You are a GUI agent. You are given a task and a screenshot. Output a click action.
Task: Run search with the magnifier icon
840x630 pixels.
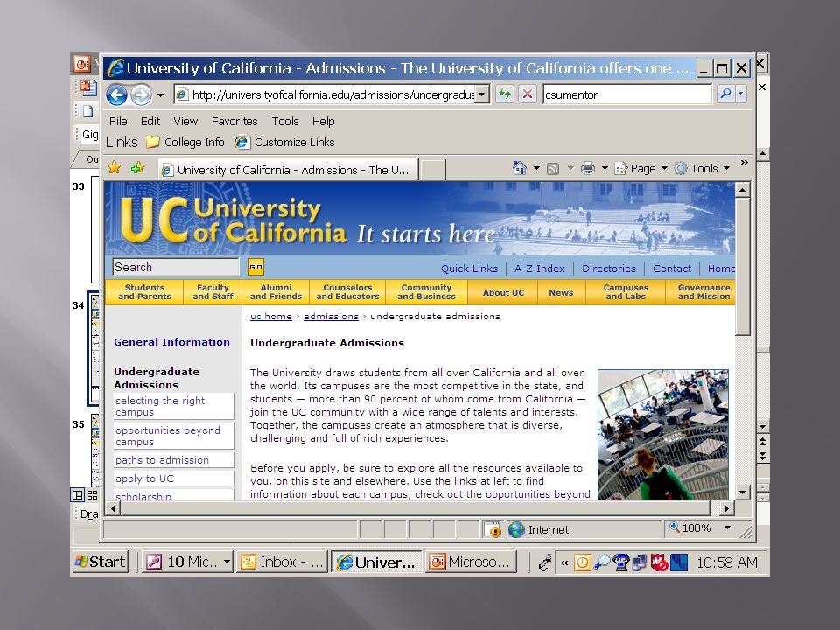point(726,94)
